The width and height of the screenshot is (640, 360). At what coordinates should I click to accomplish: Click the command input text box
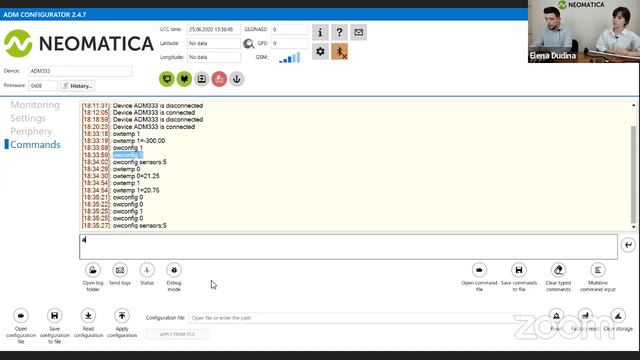[x=348, y=247]
